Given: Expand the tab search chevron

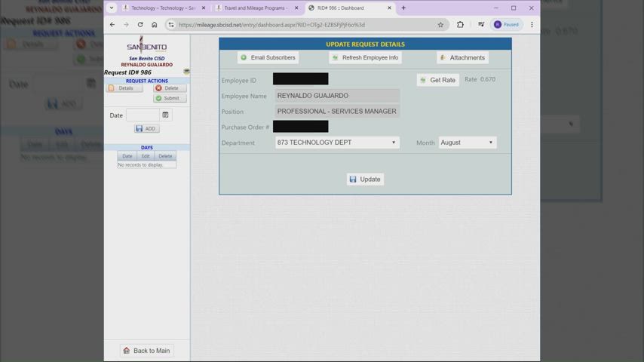Looking at the screenshot, I should tap(112, 8).
